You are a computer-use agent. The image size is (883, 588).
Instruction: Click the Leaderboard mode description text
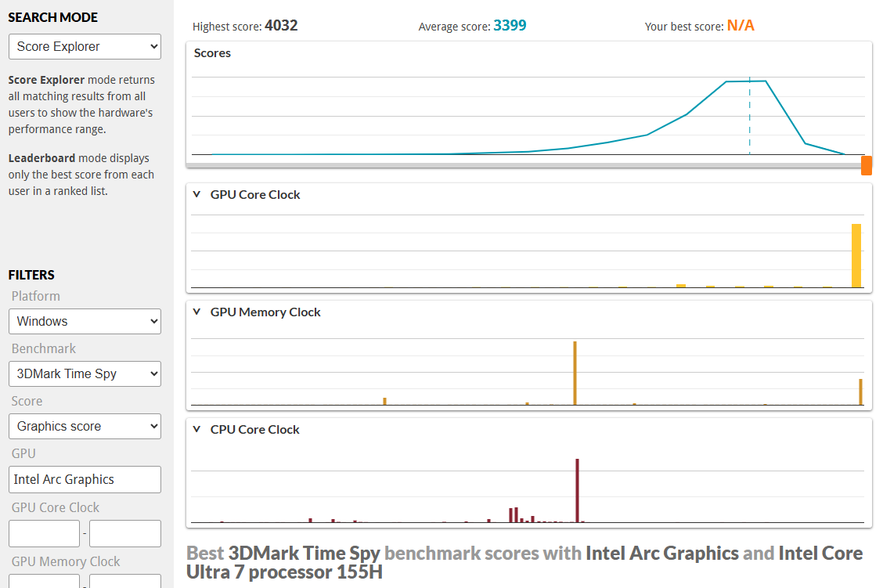(81, 175)
